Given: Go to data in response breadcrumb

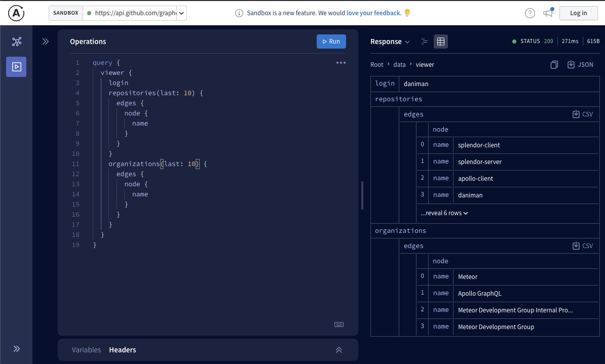Looking at the screenshot, I should (x=399, y=65).
